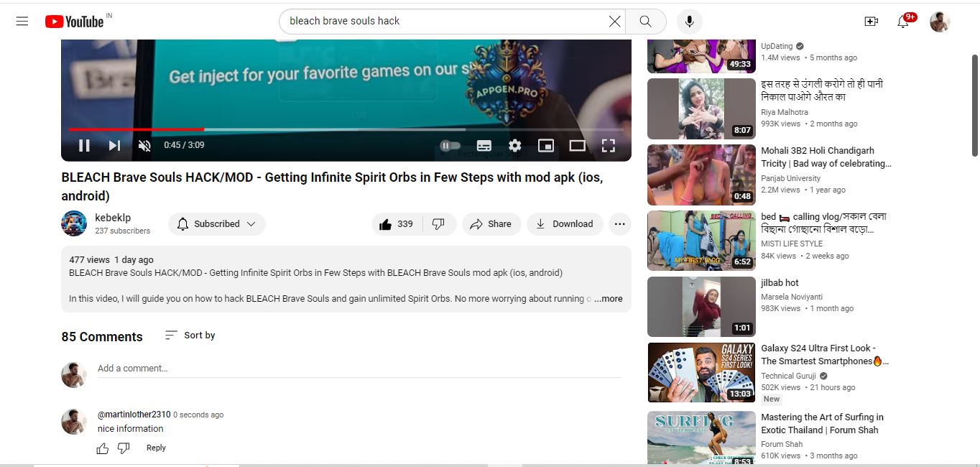Click the 85 Comments heading
Viewport: 980px width, 467px height.
102,337
